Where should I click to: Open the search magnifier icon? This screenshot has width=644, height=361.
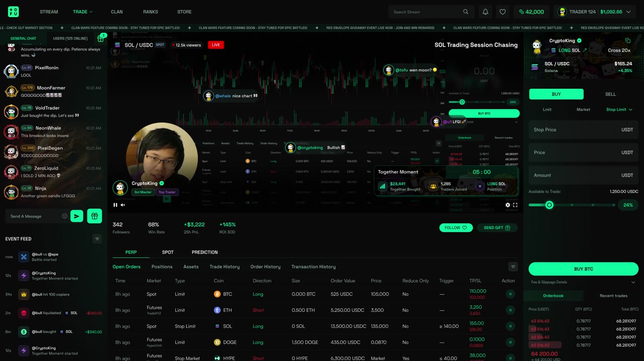(465, 12)
